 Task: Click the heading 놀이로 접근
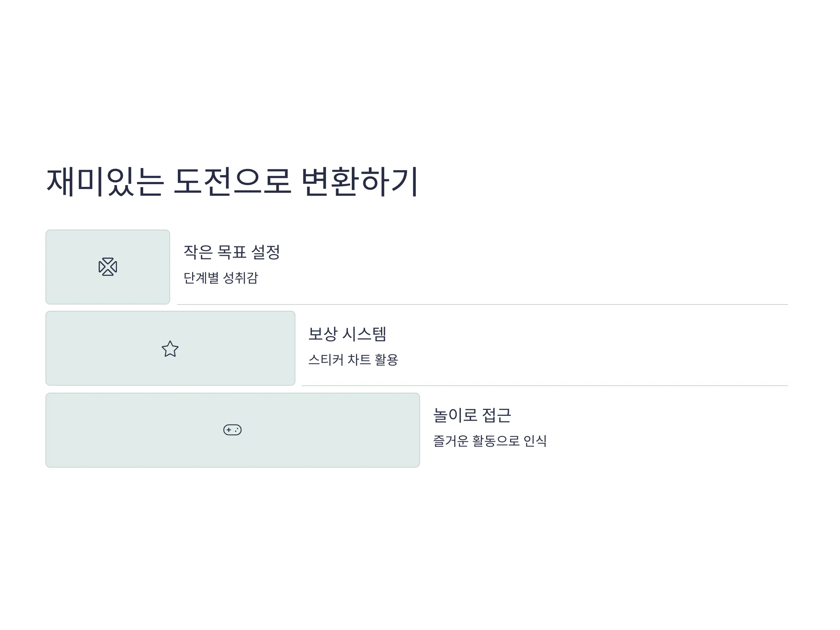[472, 415]
